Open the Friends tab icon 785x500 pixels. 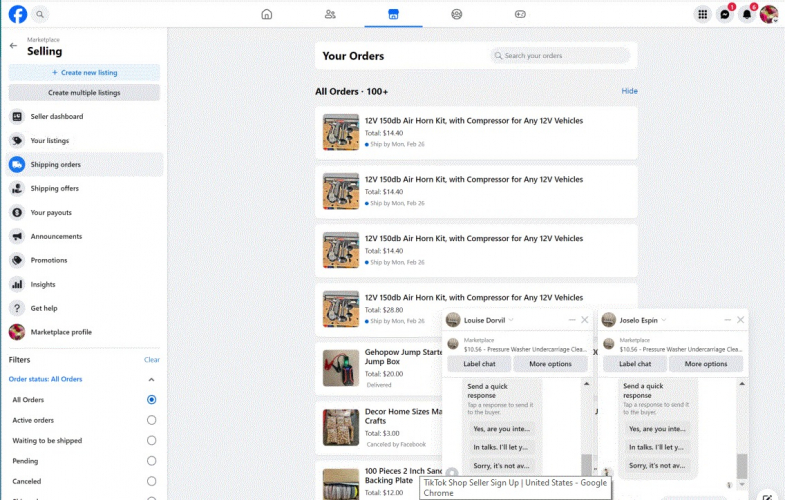pyautogui.click(x=330, y=14)
